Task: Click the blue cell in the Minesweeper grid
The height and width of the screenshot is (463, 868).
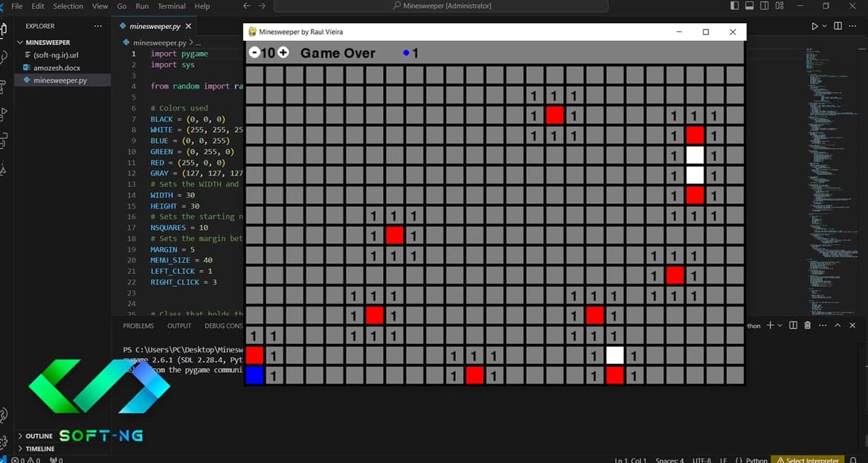Action: pyautogui.click(x=254, y=375)
